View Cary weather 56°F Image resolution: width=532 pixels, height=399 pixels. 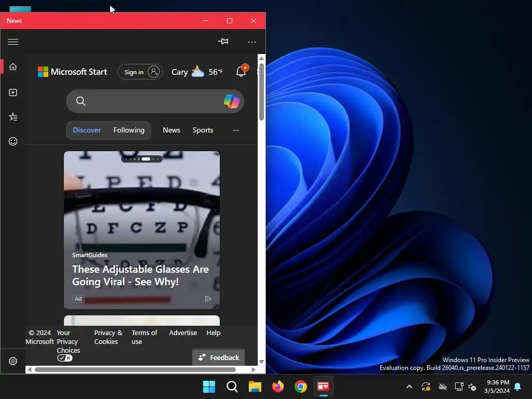click(x=197, y=72)
